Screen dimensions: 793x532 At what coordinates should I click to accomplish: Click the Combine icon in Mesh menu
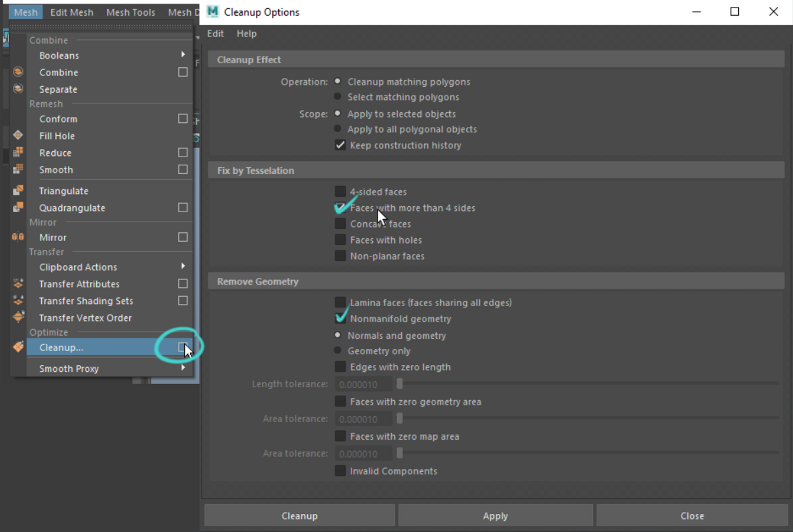click(x=18, y=72)
